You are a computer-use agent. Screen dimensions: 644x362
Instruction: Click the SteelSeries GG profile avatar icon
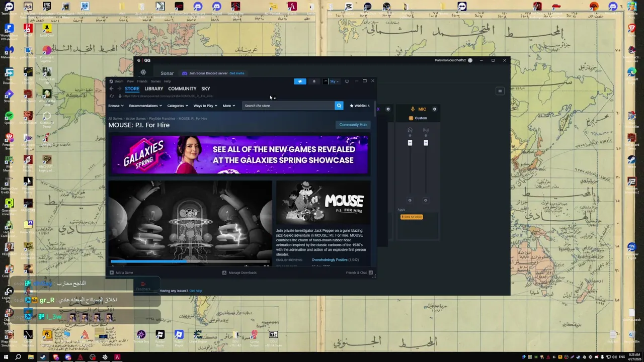[470, 60]
